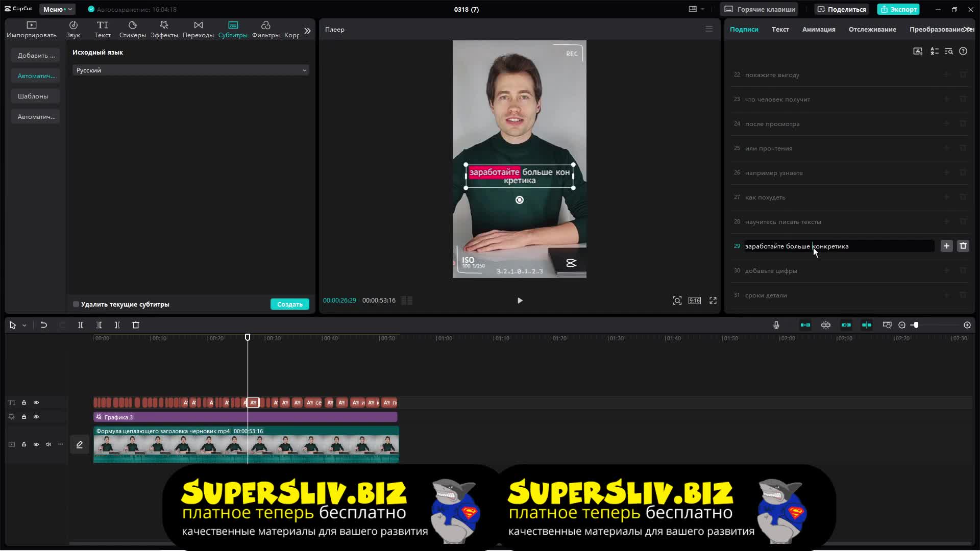Viewport: 980px width, 551px height.
Task: Open the Переходы transitions panel
Action: pyautogui.click(x=198, y=30)
